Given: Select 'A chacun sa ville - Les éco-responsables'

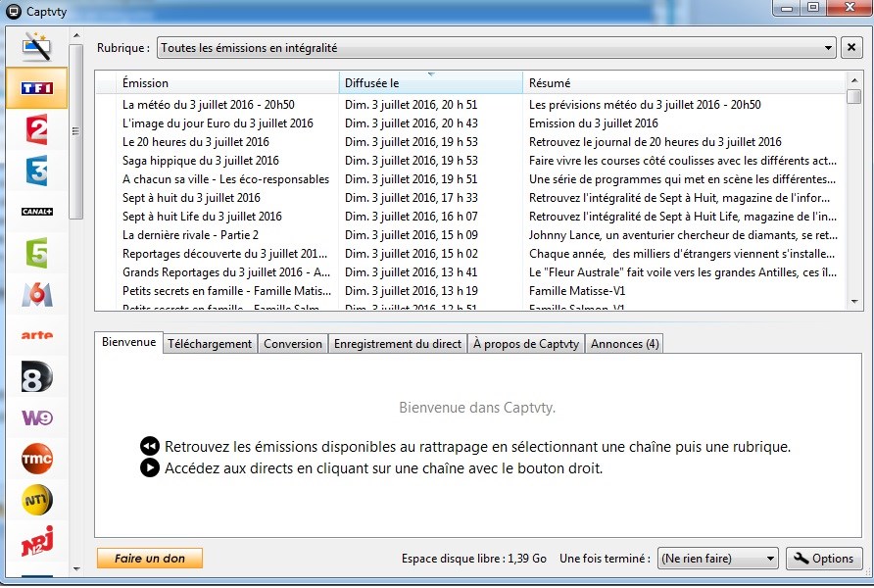Looking at the screenshot, I should (x=225, y=179).
